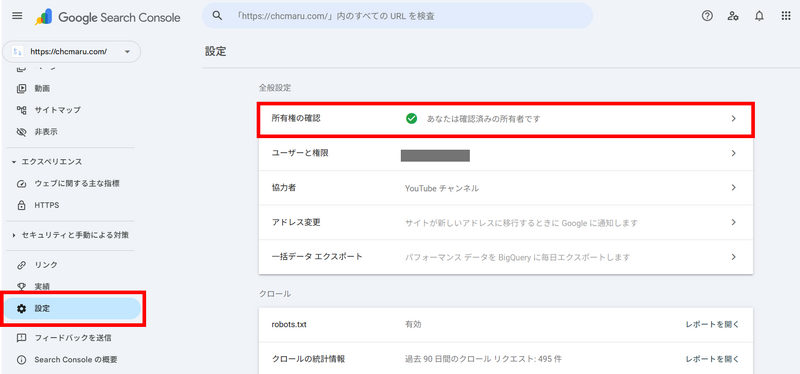
Task: Click フィードバックを送信 link
Action: [x=73, y=338]
